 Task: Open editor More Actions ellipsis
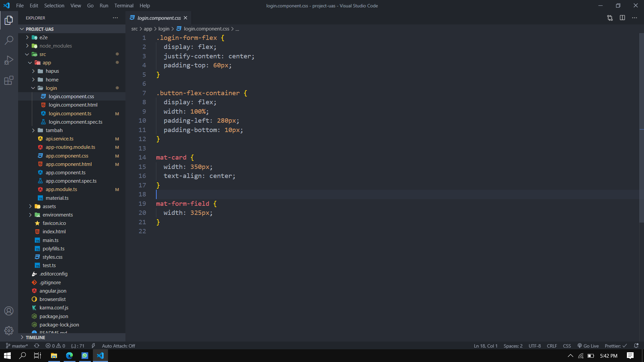coord(634,18)
